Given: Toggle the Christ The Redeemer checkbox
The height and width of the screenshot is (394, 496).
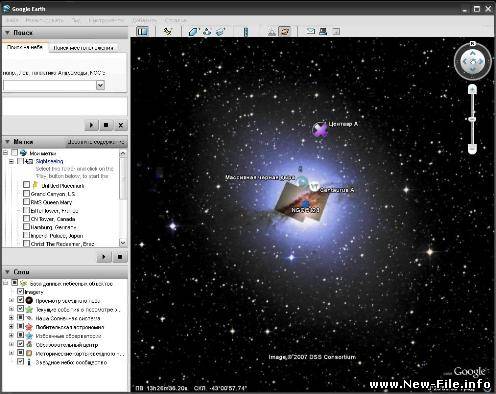Looking at the screenshot, I should [26, 243].
